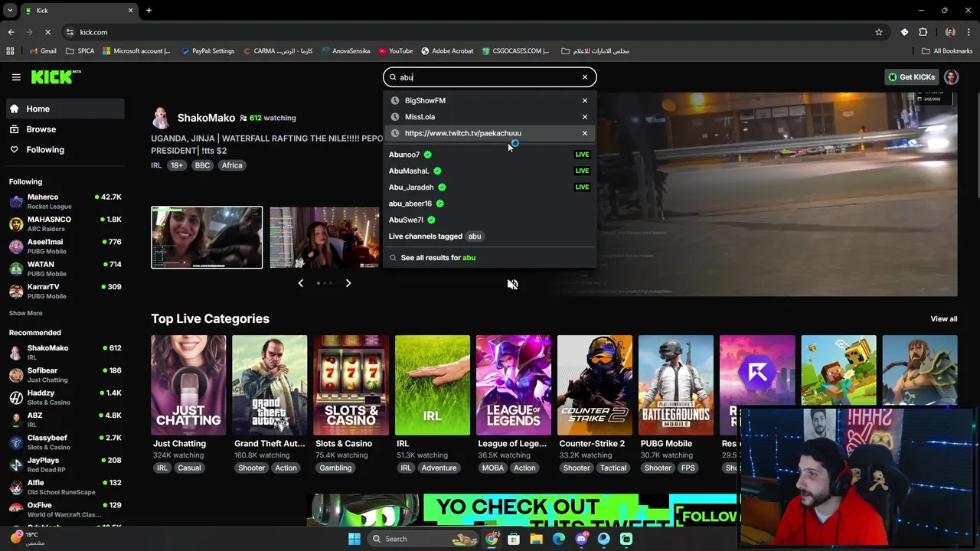Open Gmail bookmark
Viewport: 980px width, 551px height.
point(43,51)
